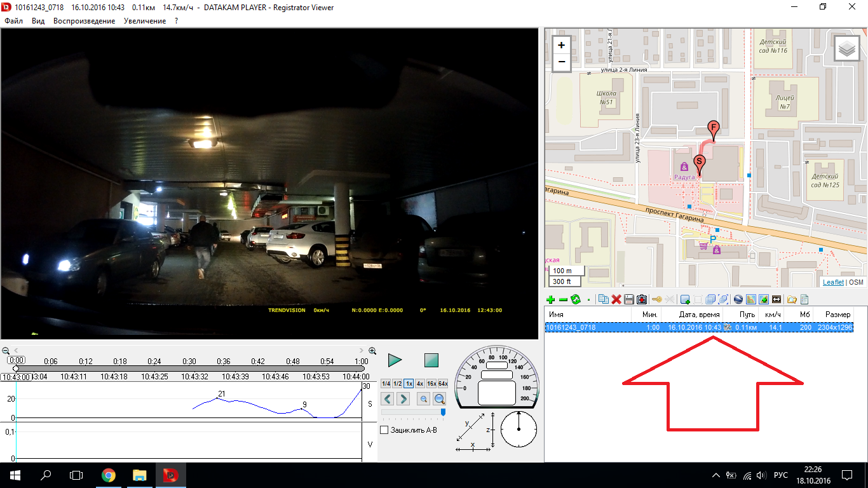Click the floppy disk save icon
Image resolution: width=868 pixels, height=488 pixels.
[628, 299]
